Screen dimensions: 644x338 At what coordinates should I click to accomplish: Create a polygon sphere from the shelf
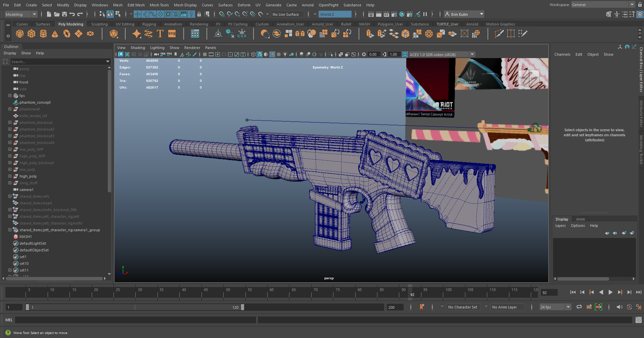pyautogui.click(x=20, y=34)
